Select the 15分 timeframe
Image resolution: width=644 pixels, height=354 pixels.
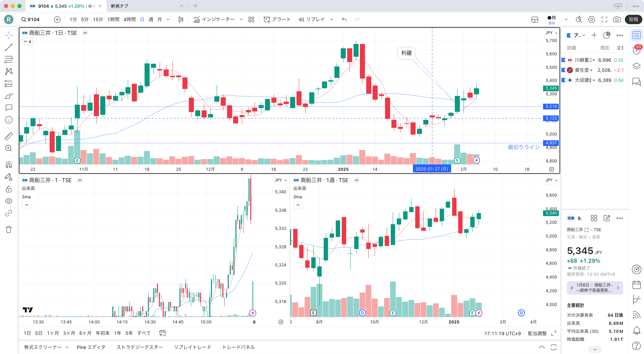pos(98,19)
